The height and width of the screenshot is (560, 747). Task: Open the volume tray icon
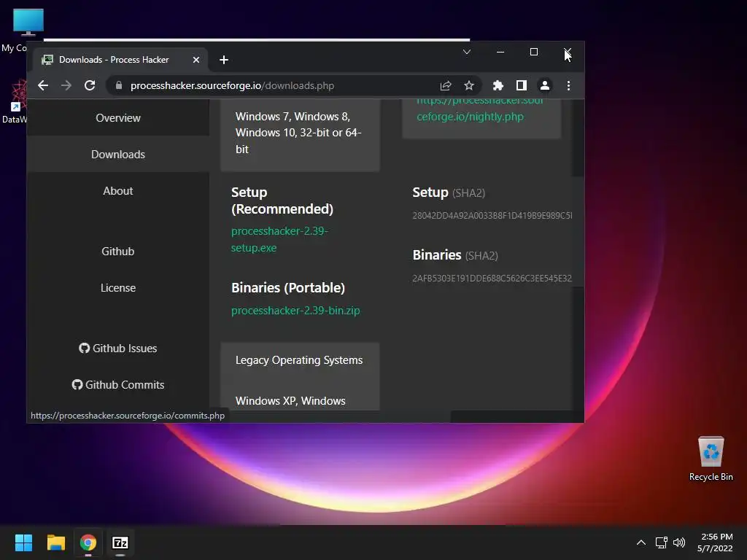click(x=679, y=542)
